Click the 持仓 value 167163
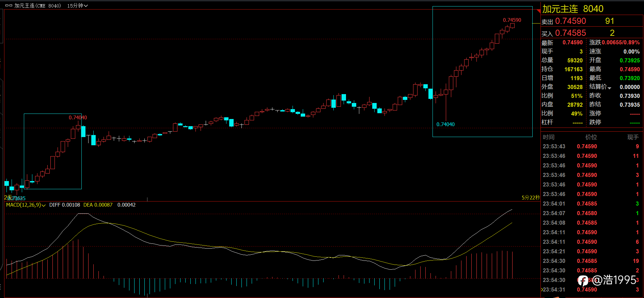 [x=574, y=69]
